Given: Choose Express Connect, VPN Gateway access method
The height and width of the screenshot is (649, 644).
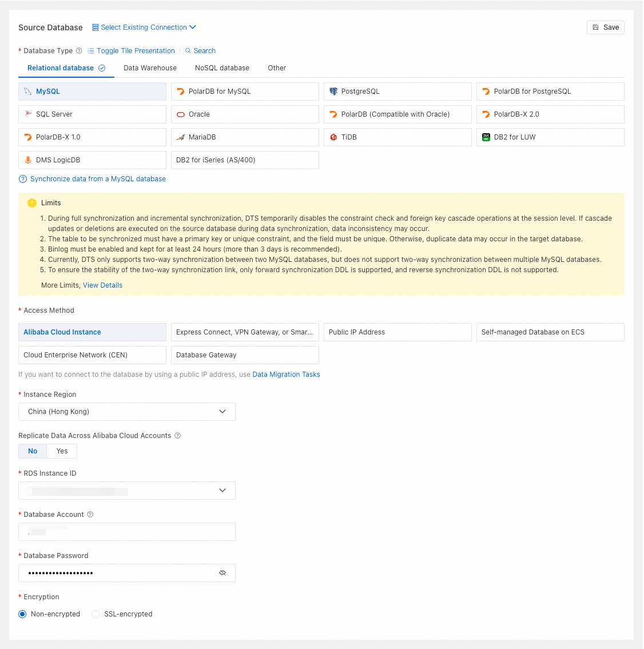Looking at the screenshot, I should point(245,332).
